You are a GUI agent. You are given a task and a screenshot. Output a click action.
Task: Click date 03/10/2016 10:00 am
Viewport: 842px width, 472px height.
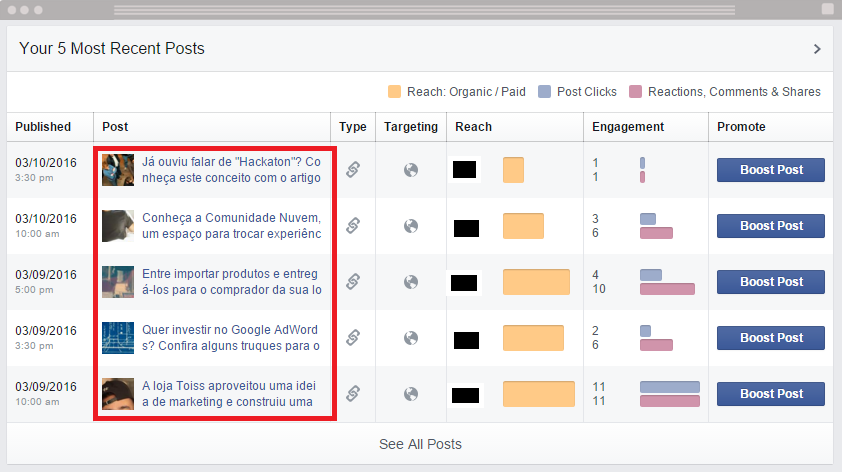click(46, 226)
